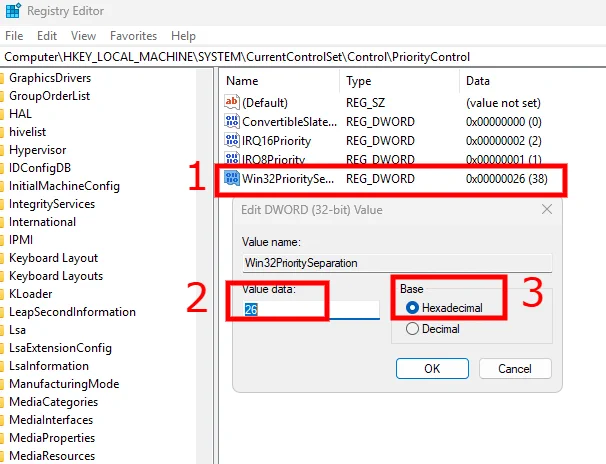The width and height of the screenshot is (606, 464).
Task: Select the MediaInterfaces key
Action: pyautogui.click(x=51, y=420)
